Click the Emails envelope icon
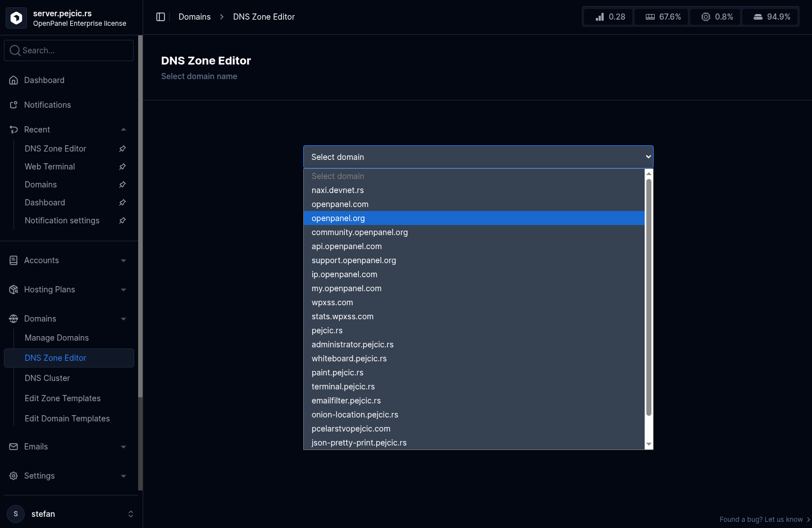 coord(14,447)
